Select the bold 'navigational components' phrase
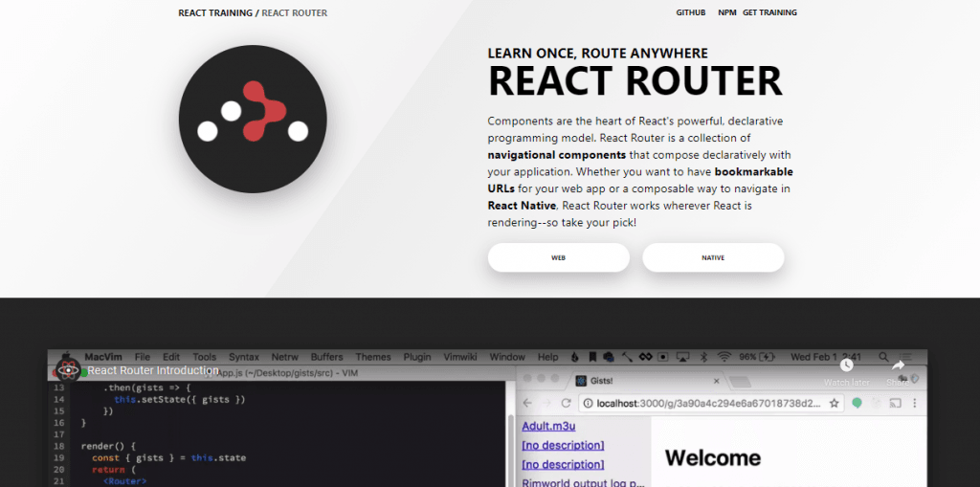Screen dimensions: 980x487 click(557, 154)
